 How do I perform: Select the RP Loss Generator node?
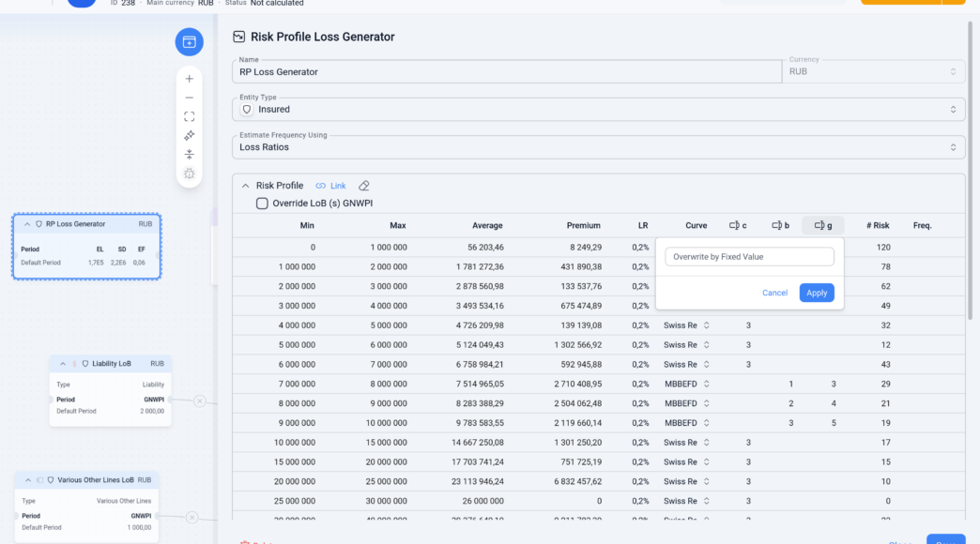tap(87, 246)
